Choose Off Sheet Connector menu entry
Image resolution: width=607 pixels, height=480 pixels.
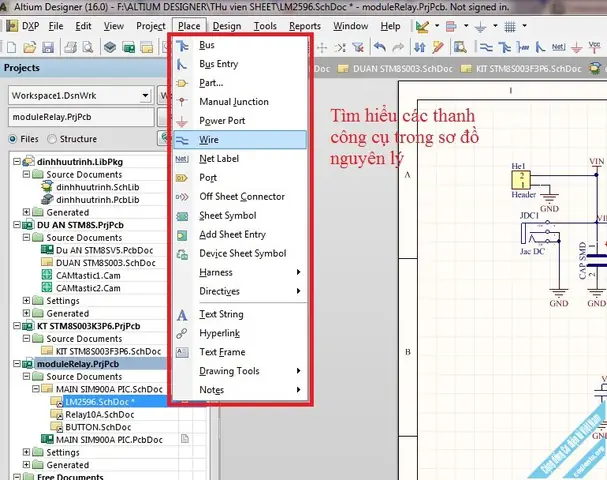(x=240, y=197)
